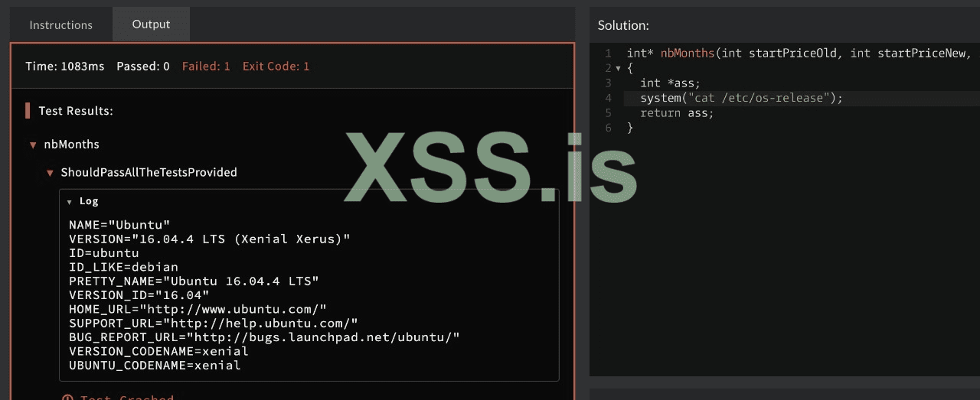Screen dimensions: 980x400
Task: Collapse the Log section
Action: click(x=70, y=202)
